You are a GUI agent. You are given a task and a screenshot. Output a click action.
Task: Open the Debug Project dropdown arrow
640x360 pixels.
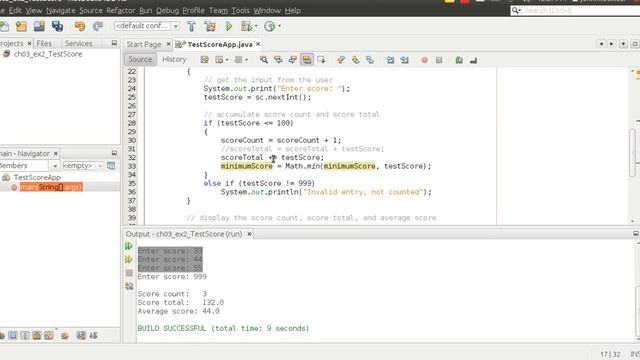(x=256, y=27)
